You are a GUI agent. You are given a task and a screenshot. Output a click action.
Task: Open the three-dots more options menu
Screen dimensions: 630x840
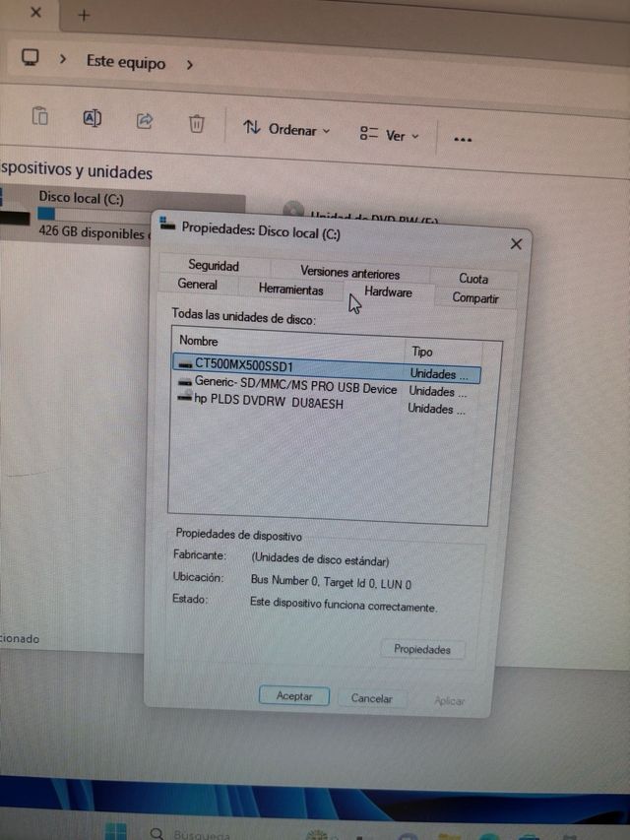pyautogui.click(x=463, y=139)
